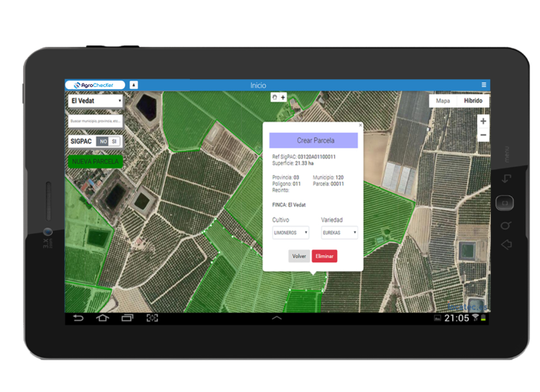Click the AgroChecker logo
540x392 pixels.
95,85
